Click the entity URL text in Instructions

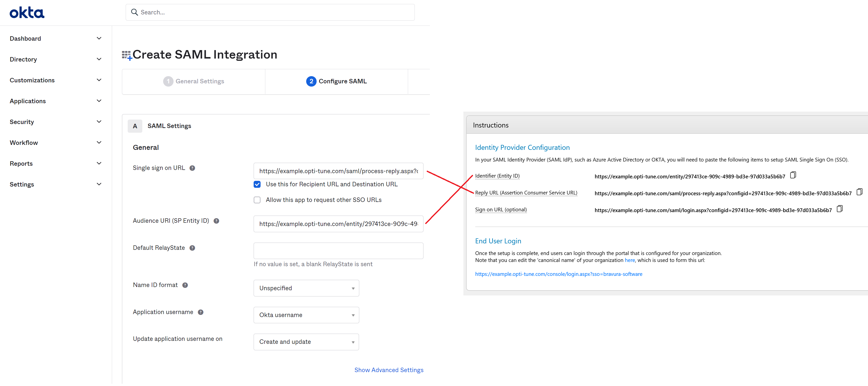pyautogui.click(x=689, y=177)
